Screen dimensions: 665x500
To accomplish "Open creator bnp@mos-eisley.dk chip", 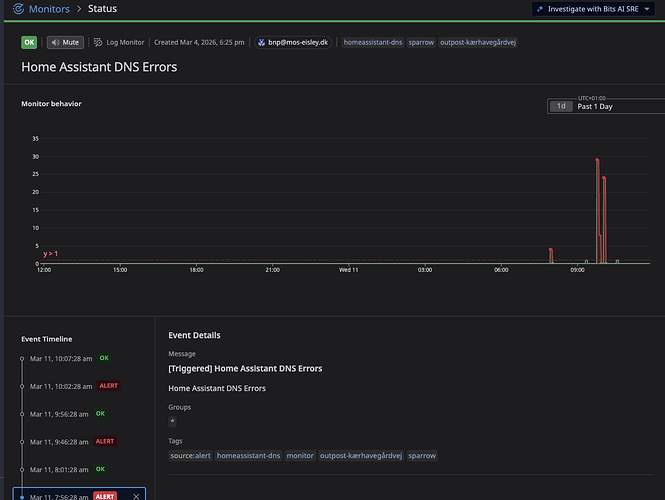I will [x=293, y=42].
